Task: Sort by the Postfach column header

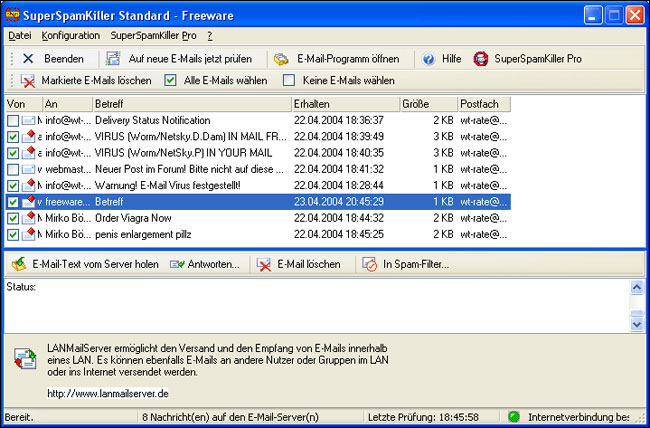Action: click(485, 104)
